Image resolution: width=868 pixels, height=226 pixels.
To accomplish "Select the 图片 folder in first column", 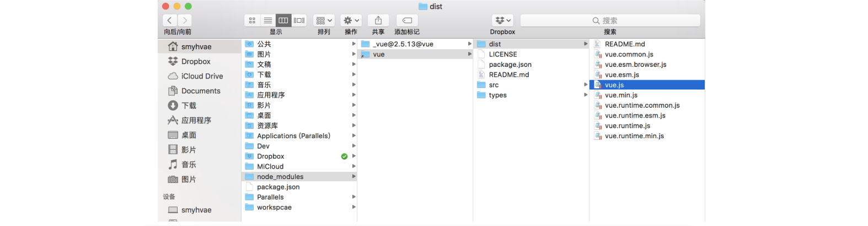I will point(299,54).
